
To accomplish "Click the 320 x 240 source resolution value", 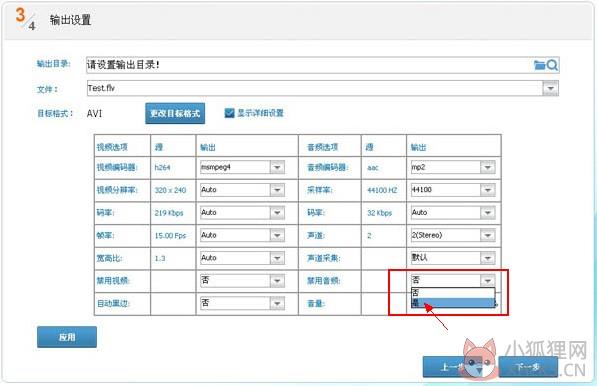I will click(x=170, y=190).
